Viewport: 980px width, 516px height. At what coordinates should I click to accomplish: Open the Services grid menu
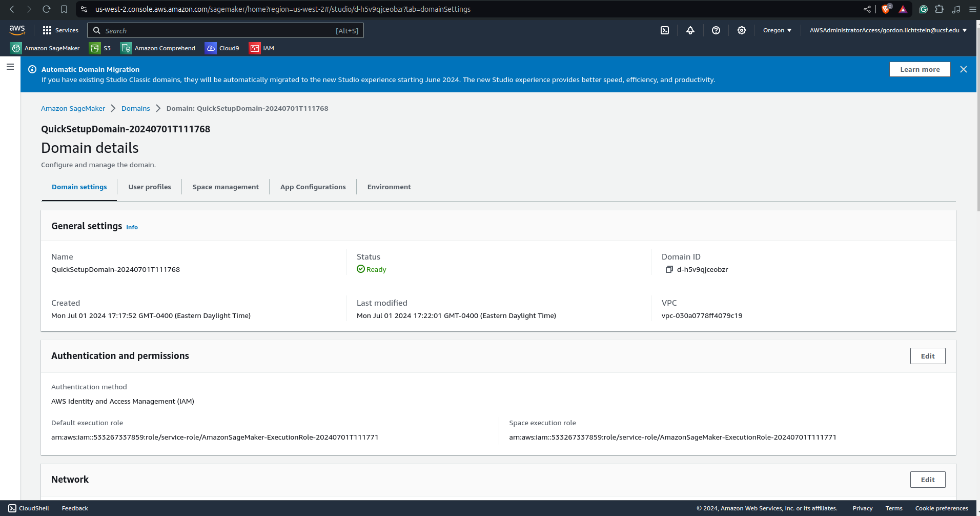(x=60, y=30)
